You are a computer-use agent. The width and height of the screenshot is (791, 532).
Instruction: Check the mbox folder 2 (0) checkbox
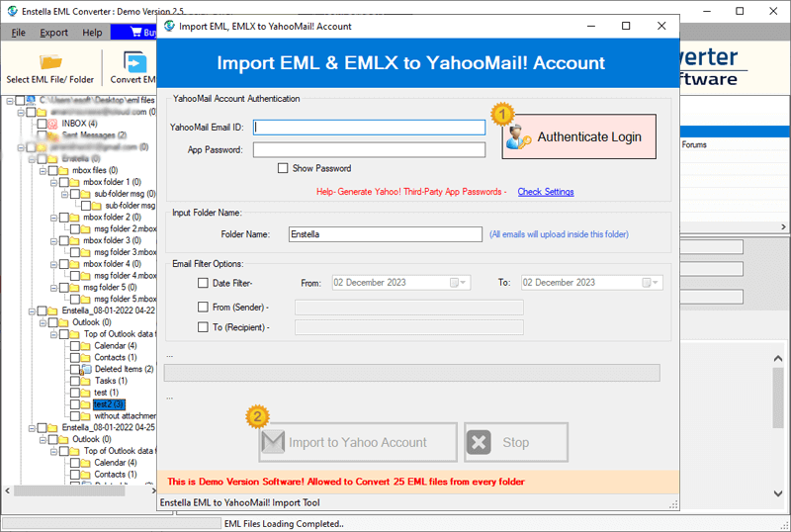pos(64,218)
